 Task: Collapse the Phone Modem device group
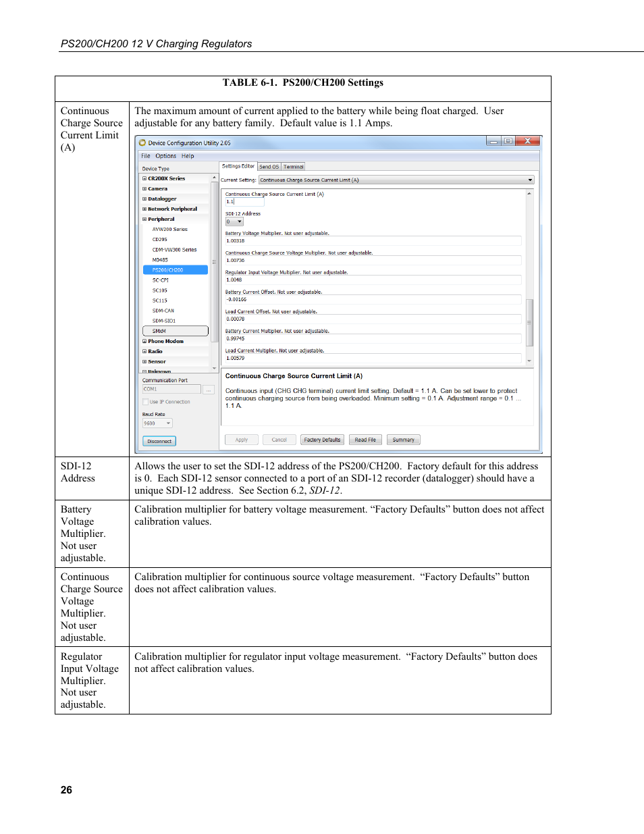144,342
